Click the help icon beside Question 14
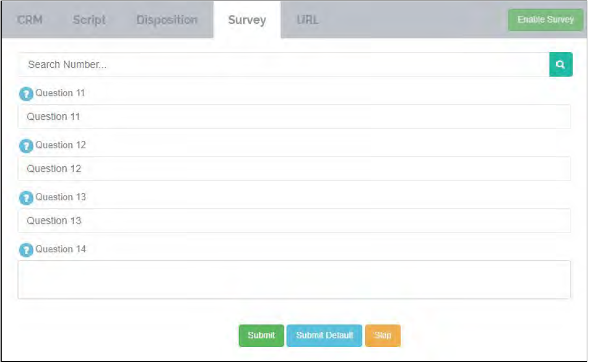The image size is (589, 364). (26, 250)
